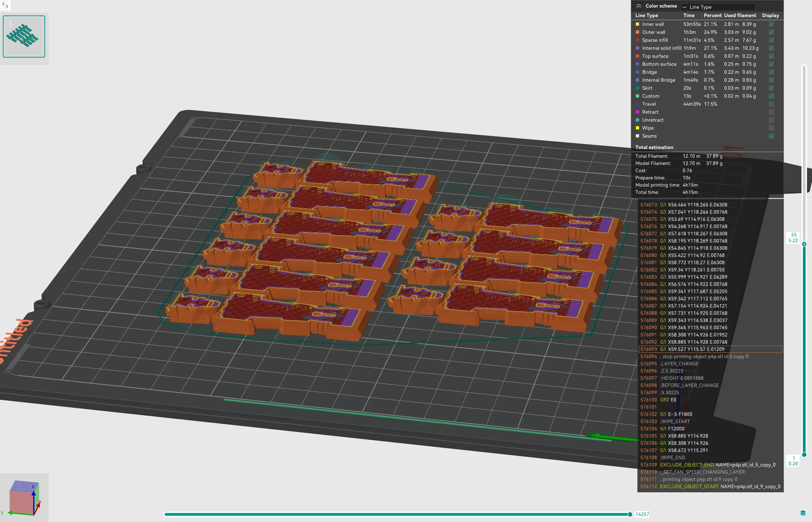Viewport: 812px width, 522px height.
Task: Click the EXCLUDE_OBJECT_END G-code line
Action: 710,465
